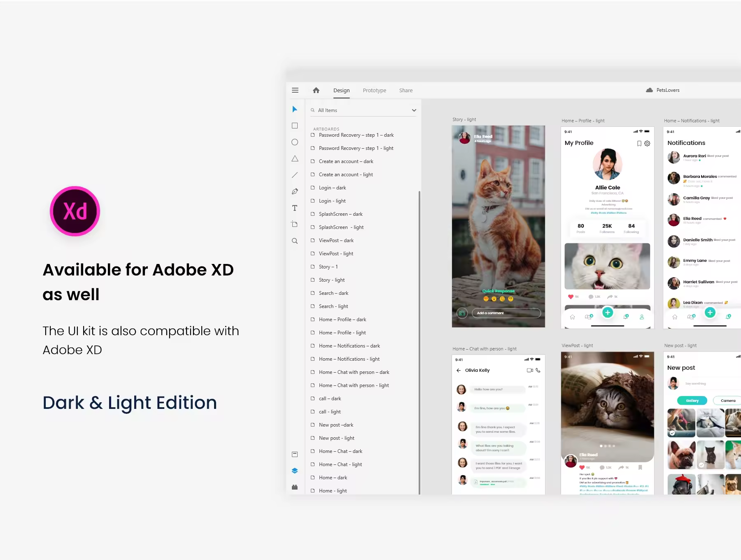Click the bookmark icon on My Profile

click(639, 143)
